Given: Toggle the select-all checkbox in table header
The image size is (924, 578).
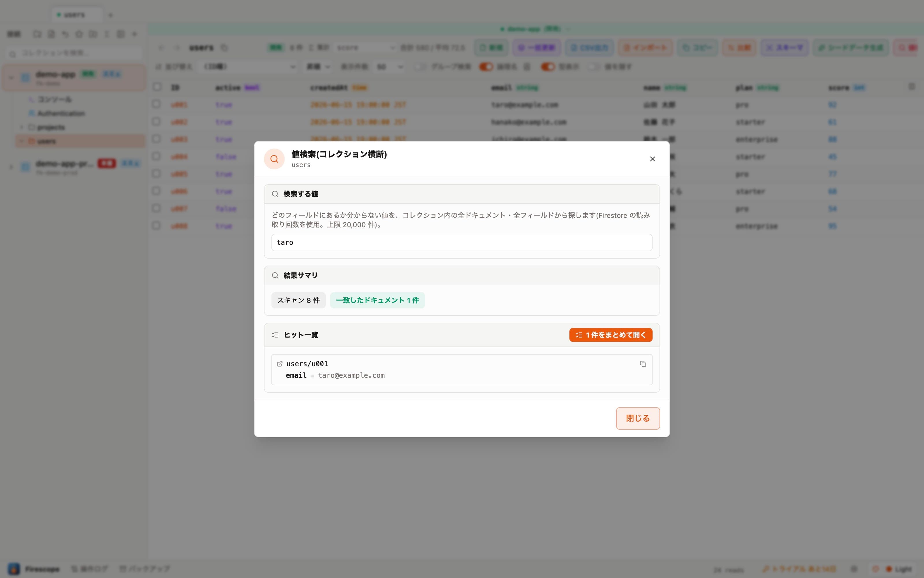Looking at the screenshot, I should coord(157,87).
